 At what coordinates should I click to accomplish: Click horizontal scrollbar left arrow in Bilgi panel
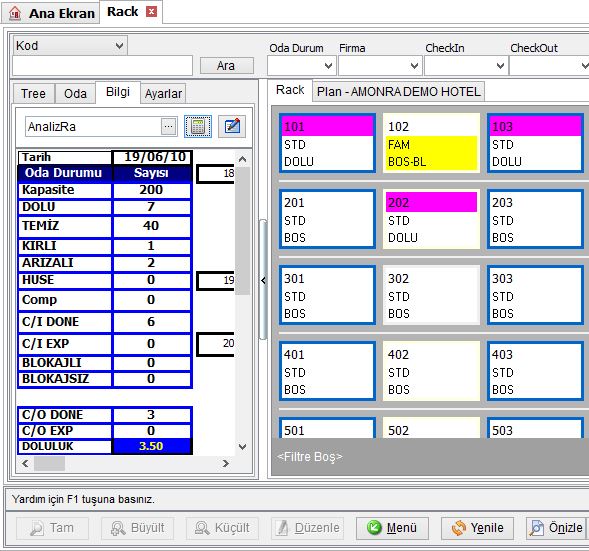click(x=25, y=463)
